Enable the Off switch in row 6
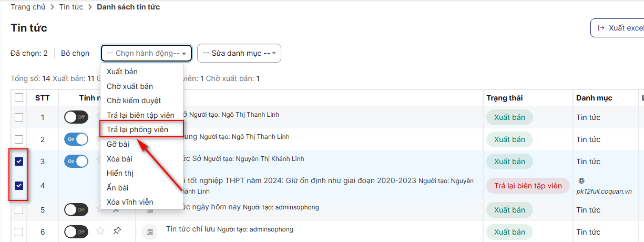Viewport: 644px width, 242px height. pos(76,231)
